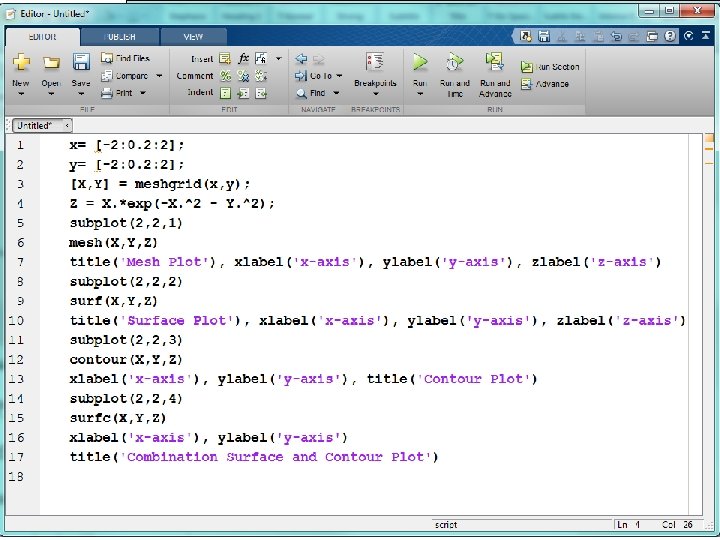Click the Find magnifier button
This screenshot has width=720, height=540.
coord(311,93)
